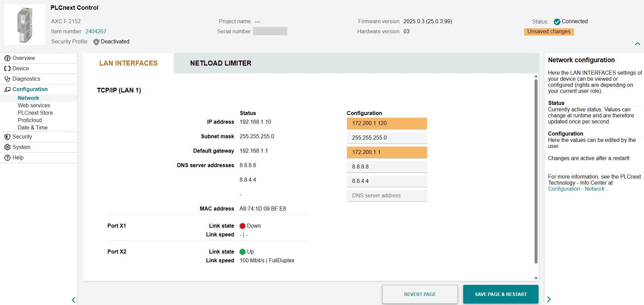Click the status IP address 192.168.1.10
Image resolution: width=644 pixels, height=305 pixels.
click(x=255, y=122)
